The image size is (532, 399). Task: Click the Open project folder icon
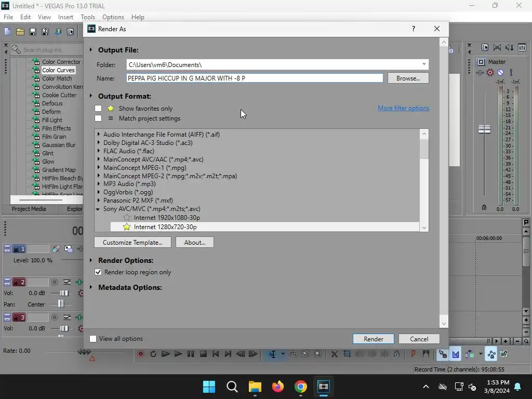coord(20,32)
